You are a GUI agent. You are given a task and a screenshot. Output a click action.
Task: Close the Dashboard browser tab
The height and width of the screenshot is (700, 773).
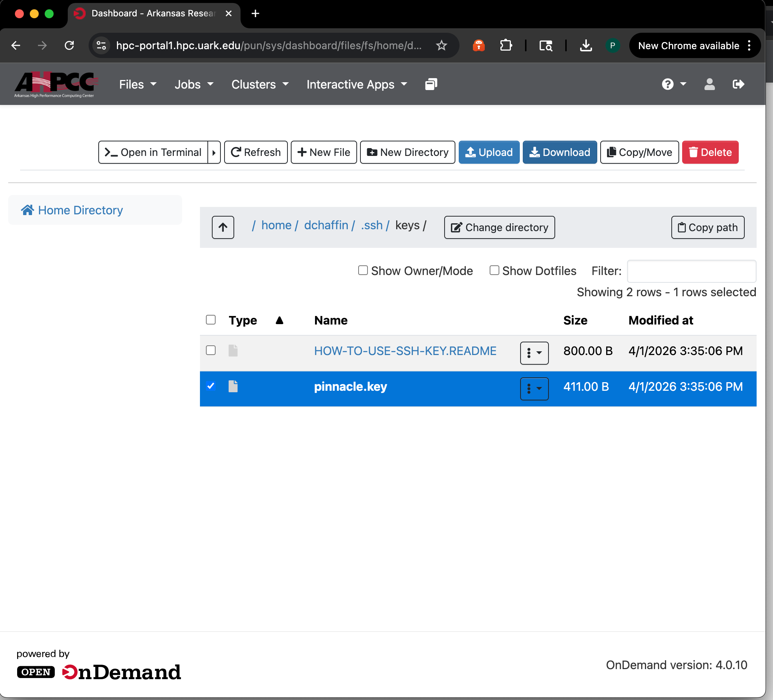point(229,13)
